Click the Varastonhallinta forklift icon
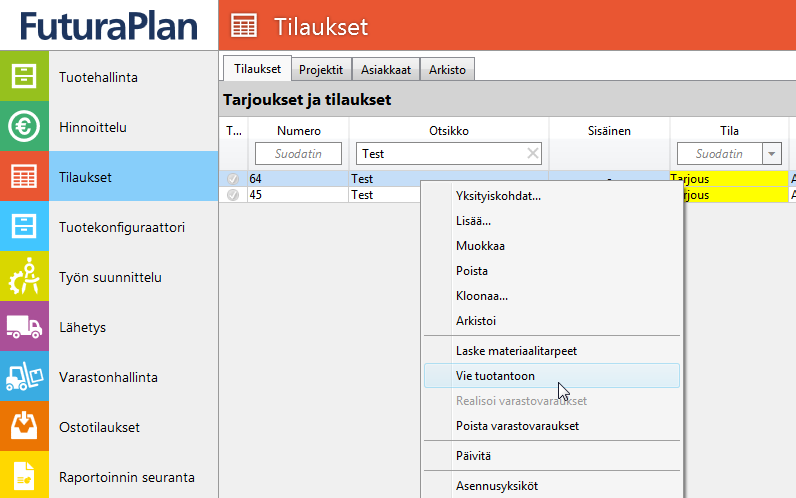Image resolution: width=796 pixels, height=498 pixels. (x=24, y=376)
